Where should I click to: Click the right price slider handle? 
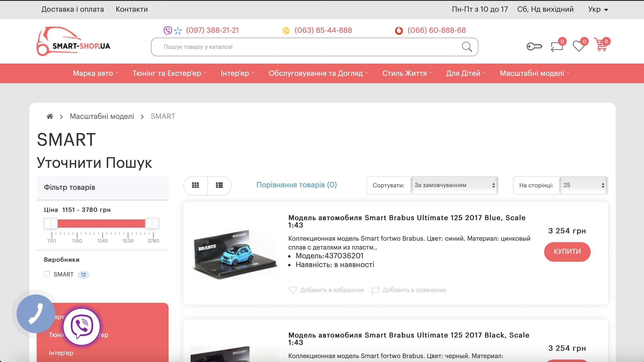(x=152, y=223)
